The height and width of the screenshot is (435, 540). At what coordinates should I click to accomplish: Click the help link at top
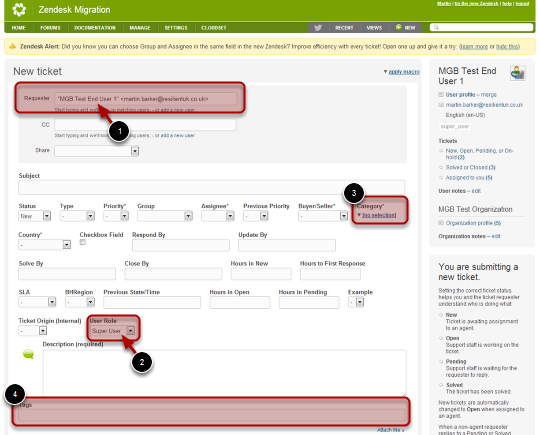point(507,3)
